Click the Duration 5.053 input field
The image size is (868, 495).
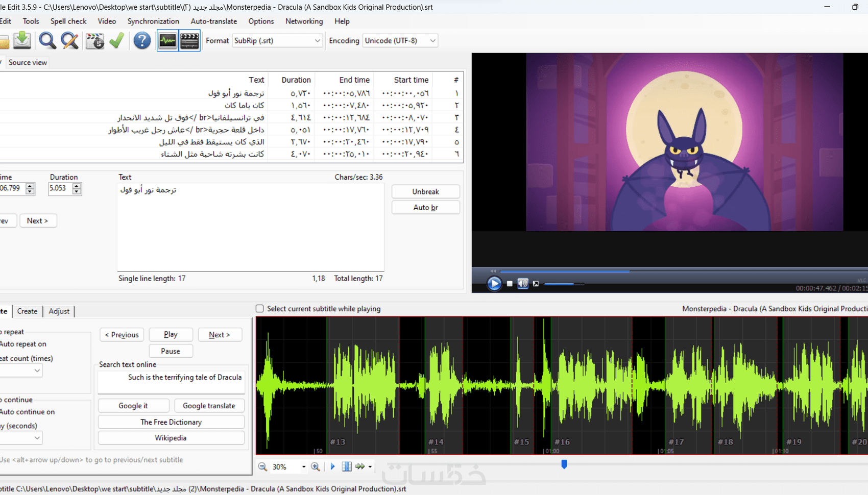60,188
